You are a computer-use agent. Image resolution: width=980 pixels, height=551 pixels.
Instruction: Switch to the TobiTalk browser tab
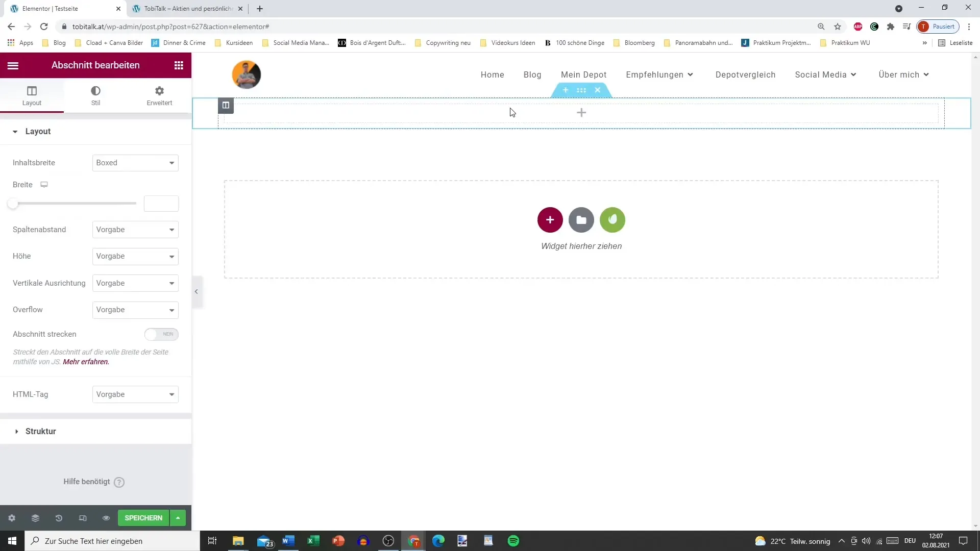tap(188, 9)
